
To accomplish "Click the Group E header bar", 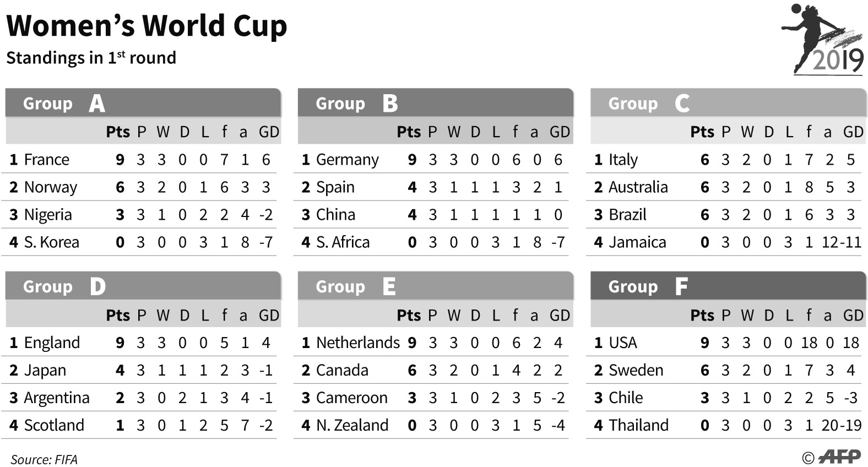I will [x=435, y=286].
